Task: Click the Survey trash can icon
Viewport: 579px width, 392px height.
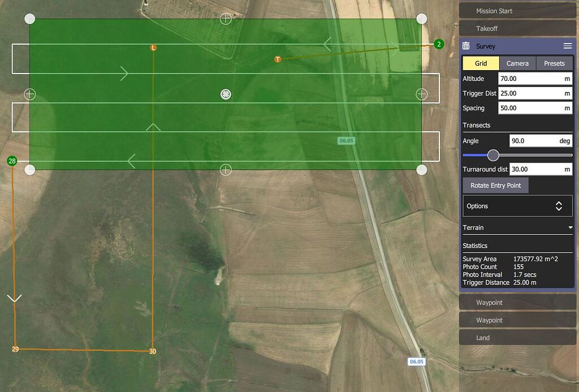Action: (466, 46)
